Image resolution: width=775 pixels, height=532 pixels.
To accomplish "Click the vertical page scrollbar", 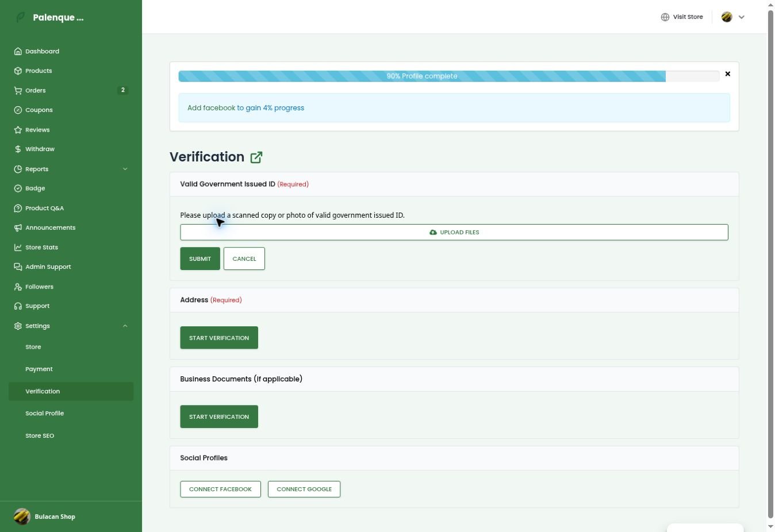I will [771, 263].
